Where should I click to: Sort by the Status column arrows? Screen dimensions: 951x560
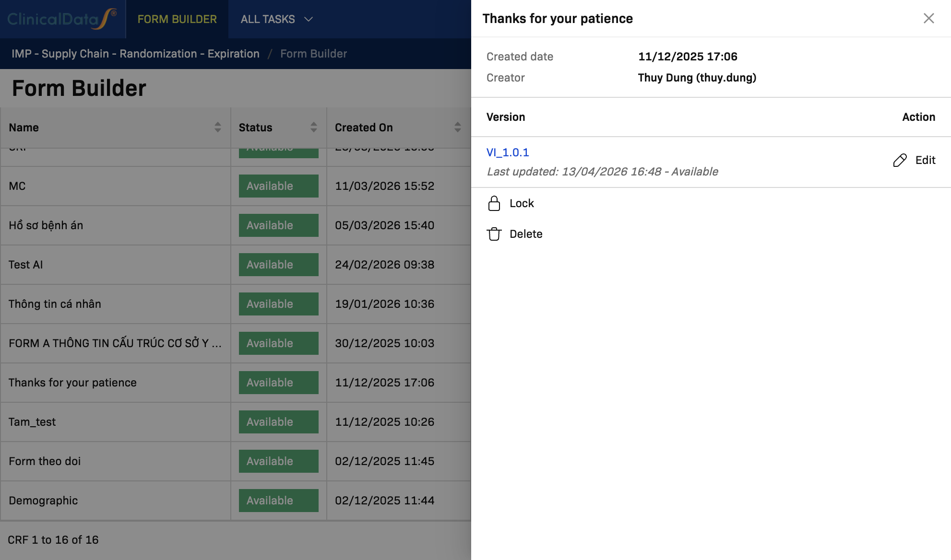(313, 127)
